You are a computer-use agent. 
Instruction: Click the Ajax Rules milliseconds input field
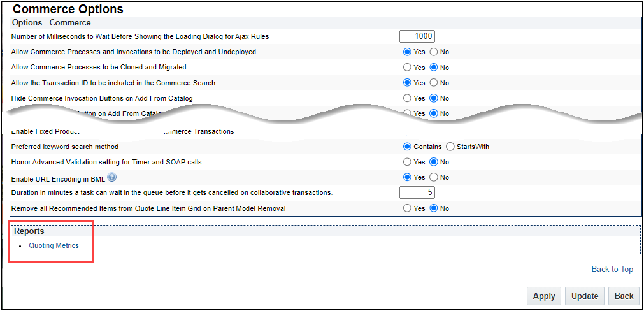click(x=417, y=36)
